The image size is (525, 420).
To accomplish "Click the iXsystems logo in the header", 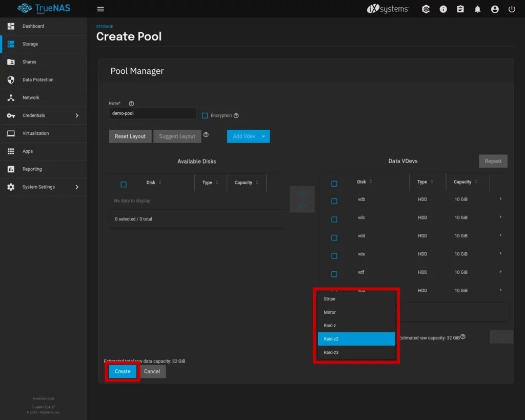I will click(x=388, y=9).
